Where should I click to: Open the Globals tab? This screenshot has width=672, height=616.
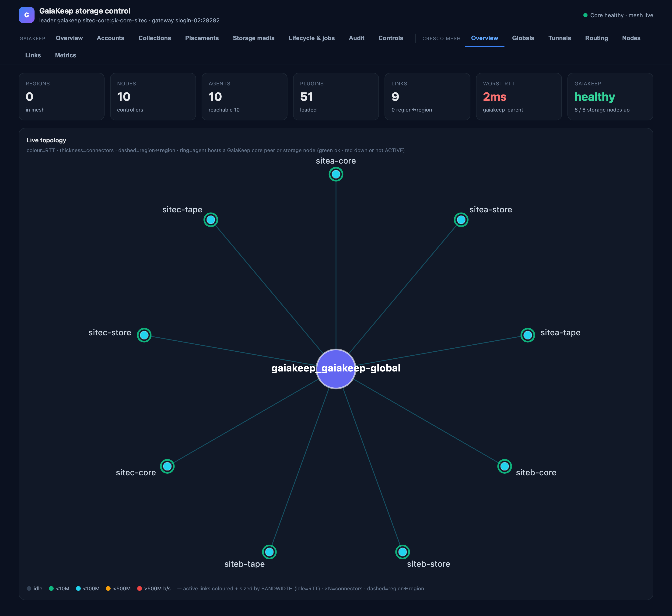click(523, 38)
